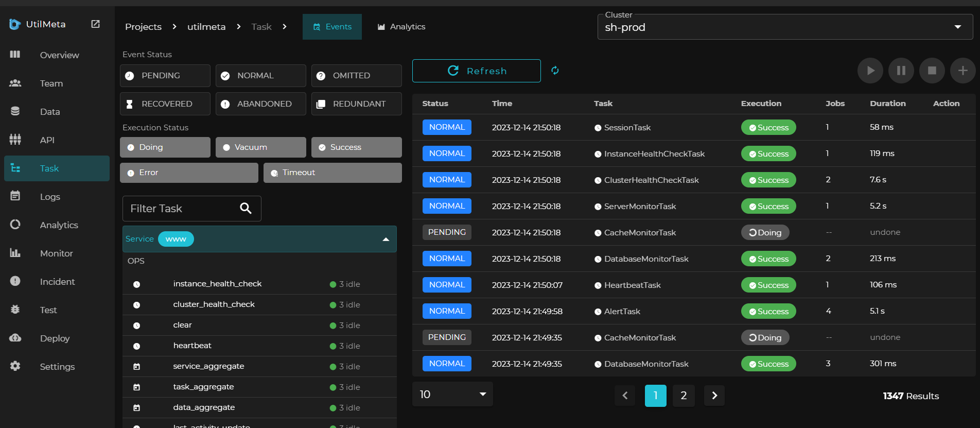Screen dimensions: 980x428
Task: Click the pause button icon
Action: (901, 71)
